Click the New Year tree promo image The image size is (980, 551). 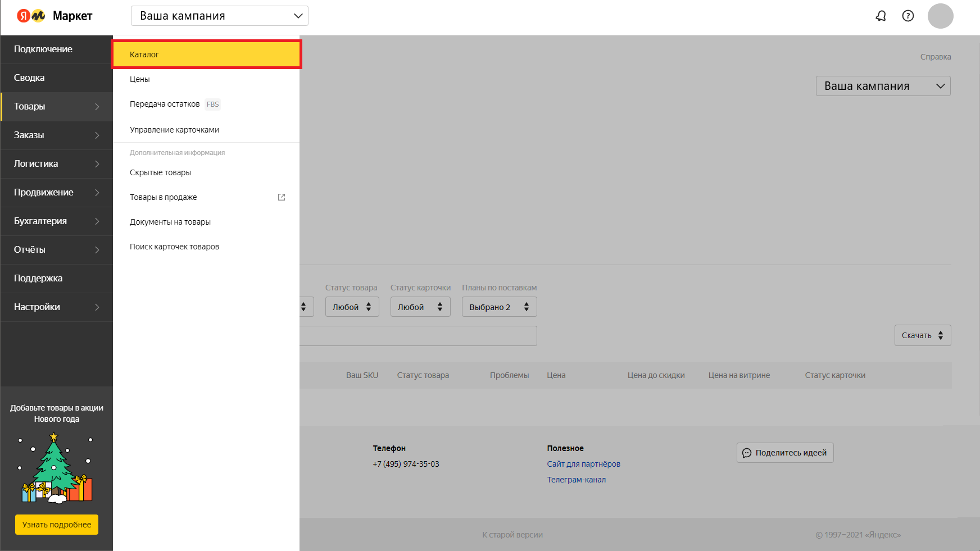(56, 467)
